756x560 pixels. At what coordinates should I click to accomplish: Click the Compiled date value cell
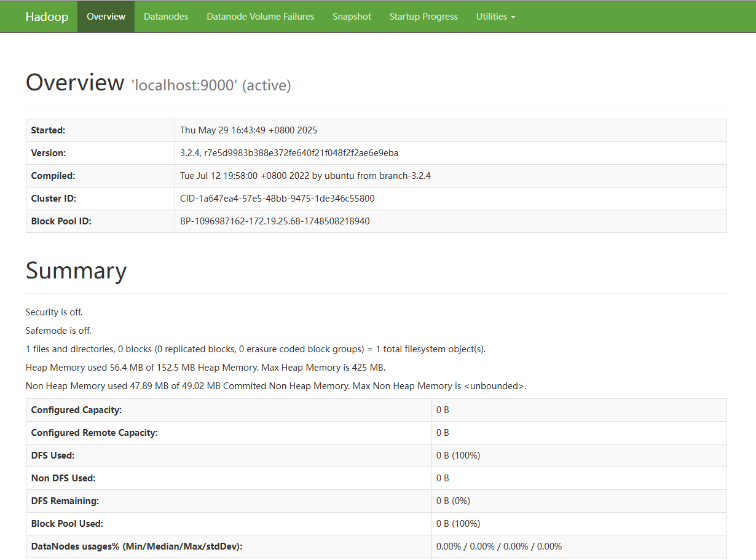tap(305, 176)
